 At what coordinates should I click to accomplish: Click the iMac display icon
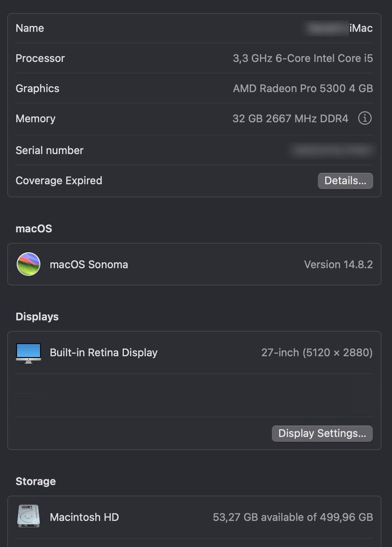tap(28, 353)
